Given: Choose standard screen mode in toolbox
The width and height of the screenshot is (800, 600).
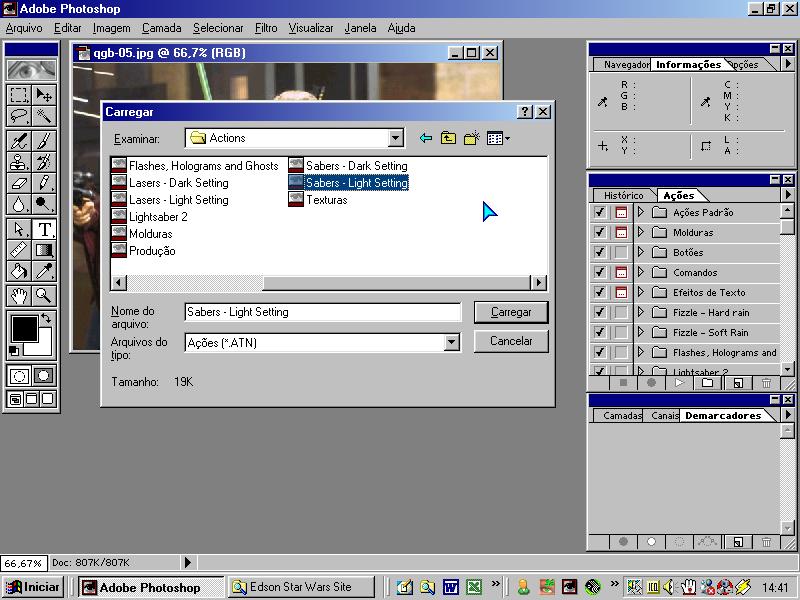Looking at the screenshot, I should pos(15,399).
